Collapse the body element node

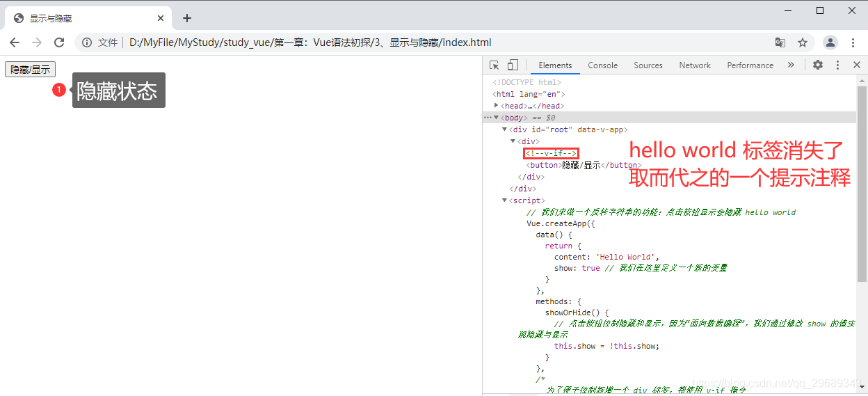(x=496, y=118)
